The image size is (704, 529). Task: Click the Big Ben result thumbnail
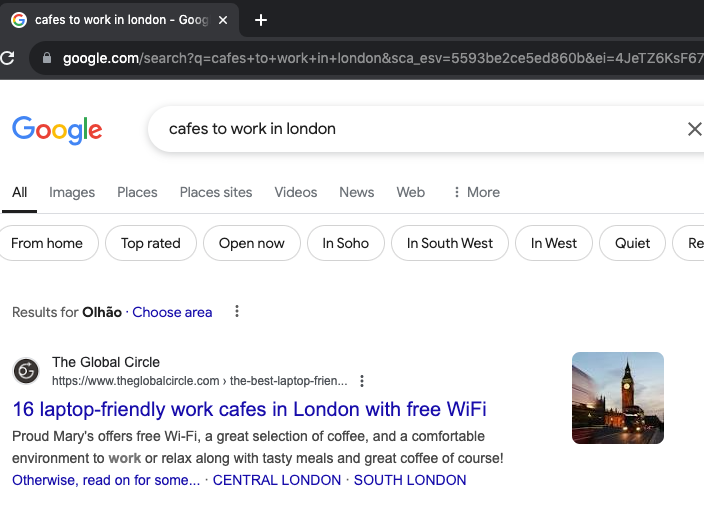(618, 398)
